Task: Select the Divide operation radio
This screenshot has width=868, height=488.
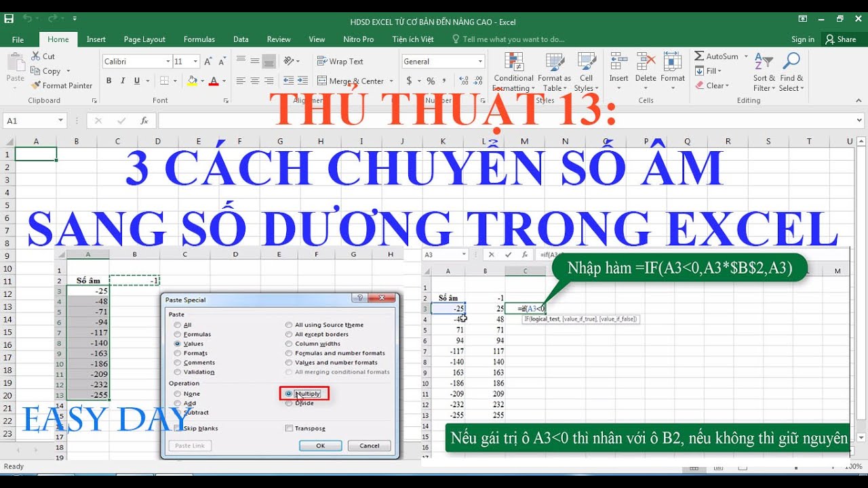Action: (289, 403)
